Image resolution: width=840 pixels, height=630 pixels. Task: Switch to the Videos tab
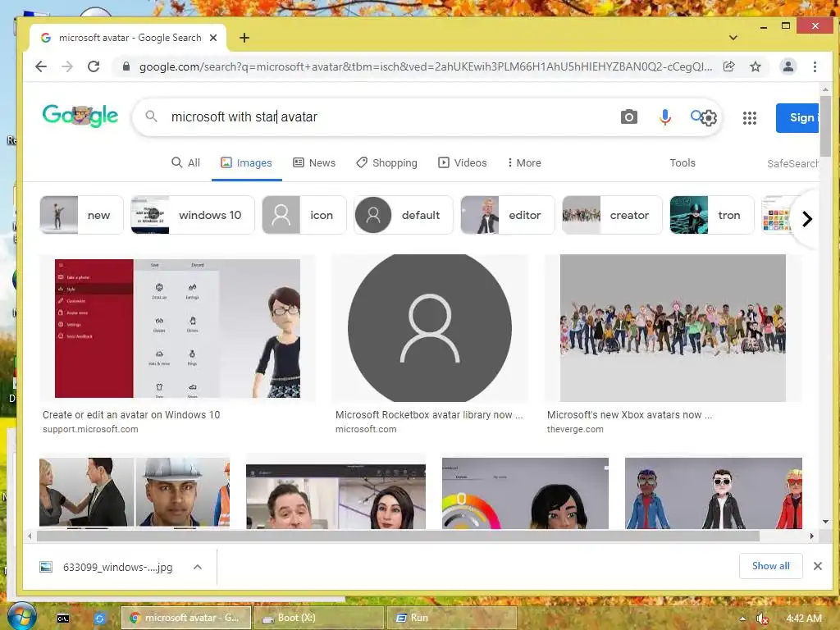coord(463,162)
